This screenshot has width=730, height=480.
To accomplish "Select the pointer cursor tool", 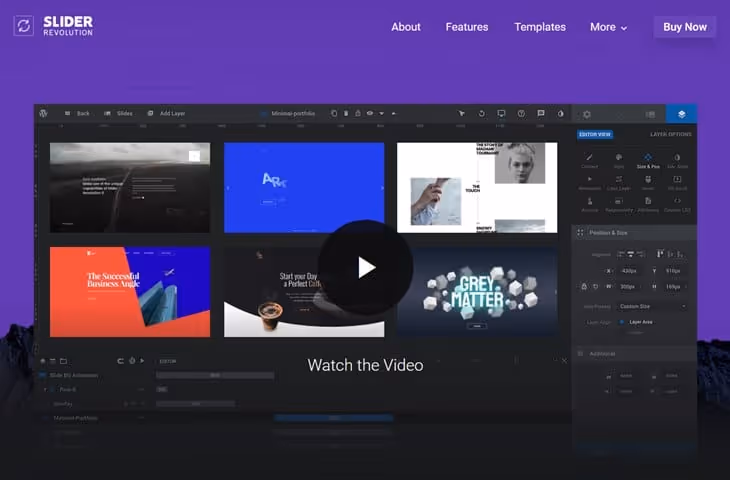I will point(461,113).
